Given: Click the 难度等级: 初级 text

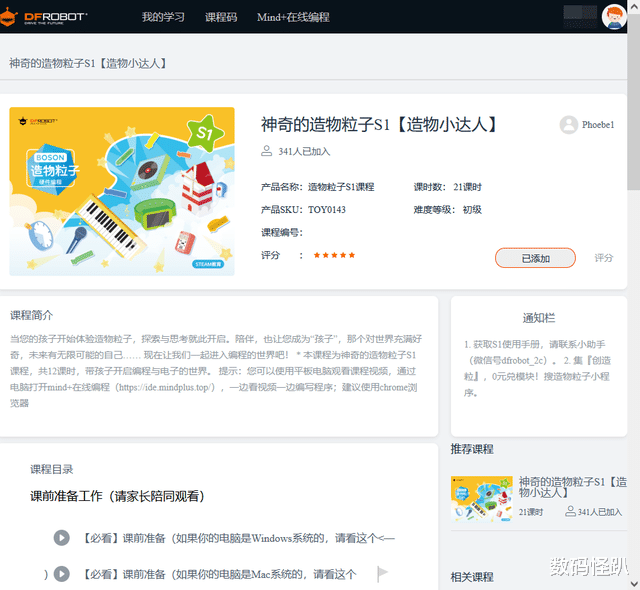Looking at the screenshot, I should tap(447, 210).
